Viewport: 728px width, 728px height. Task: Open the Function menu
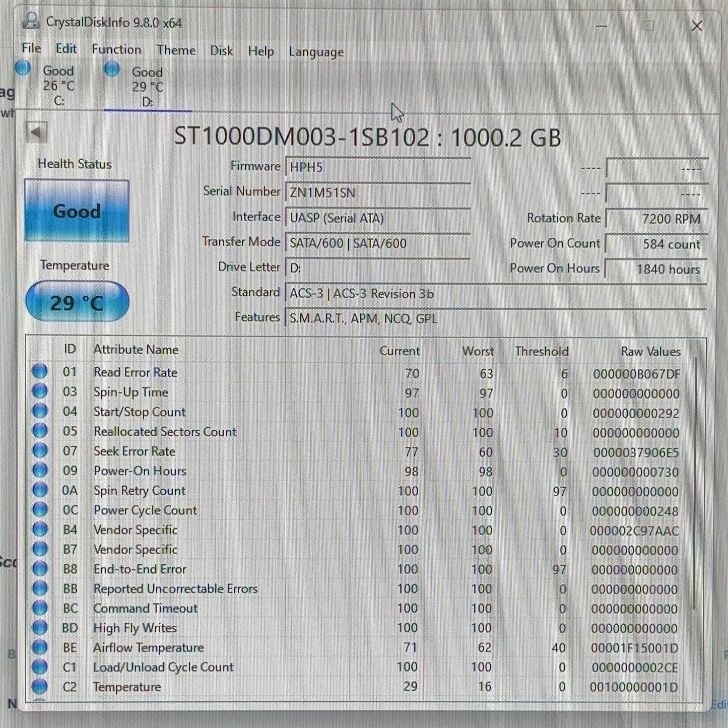(116, 49)
